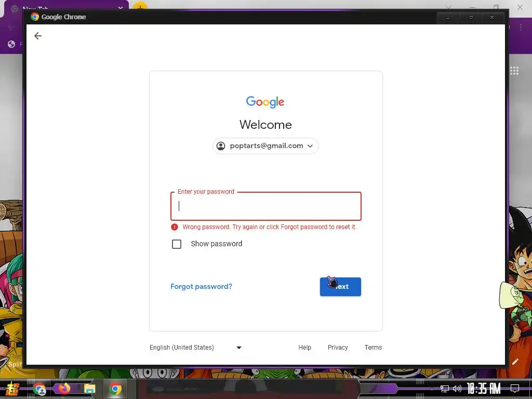
Task: Click the globe icon in background window toolbar
Action: 11,44
